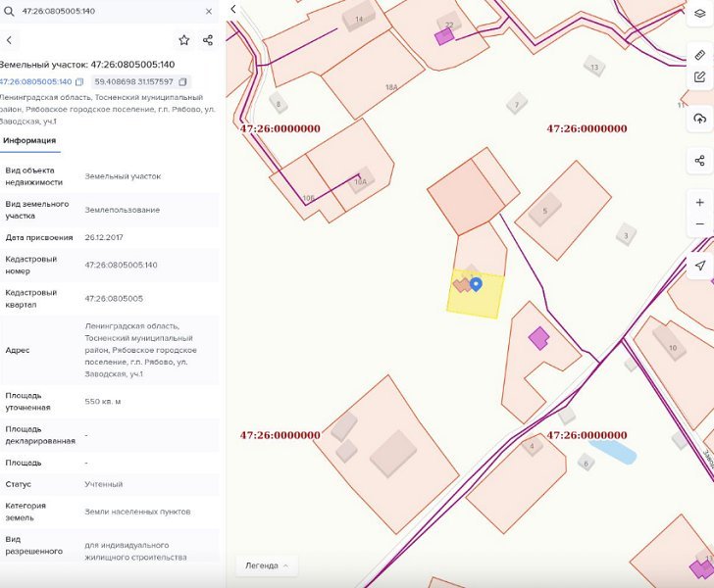Clear the search field with the X
Image resolution: width=714 pixels, height=588 pixels.
coord(209,12)
